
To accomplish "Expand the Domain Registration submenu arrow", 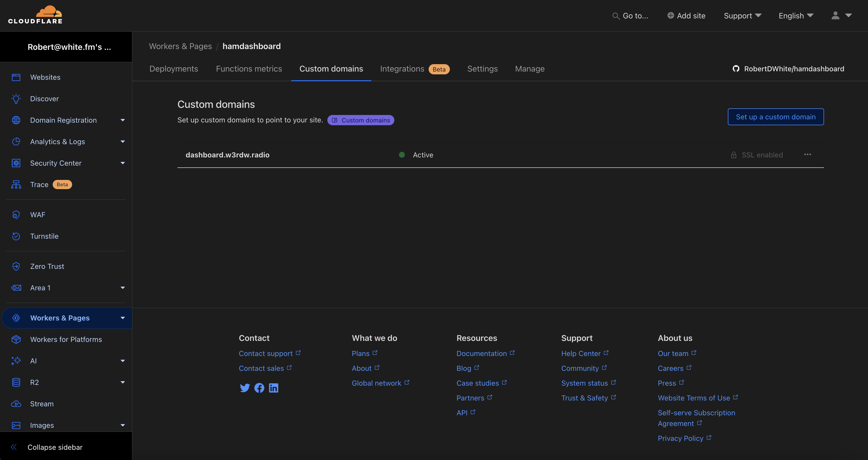I will 123,120.
